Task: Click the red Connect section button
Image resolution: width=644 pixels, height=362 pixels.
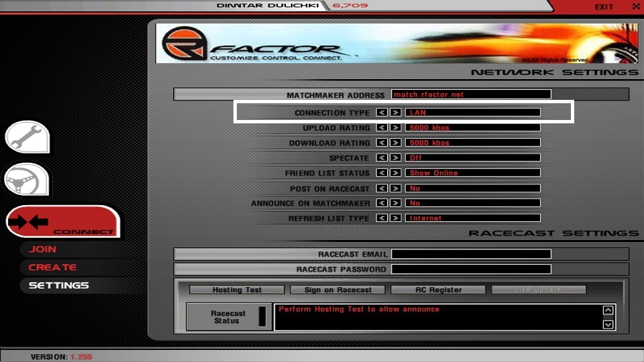Action: (x=63, y=222)
